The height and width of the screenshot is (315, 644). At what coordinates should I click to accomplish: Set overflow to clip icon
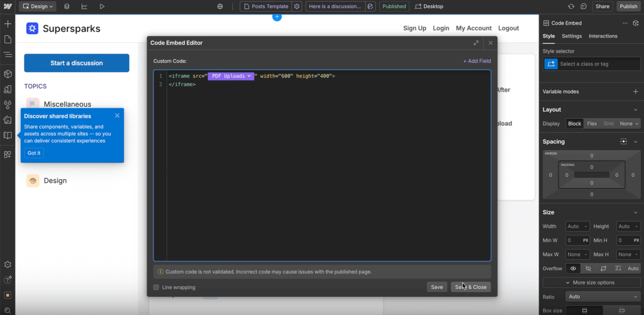(603, 268)
